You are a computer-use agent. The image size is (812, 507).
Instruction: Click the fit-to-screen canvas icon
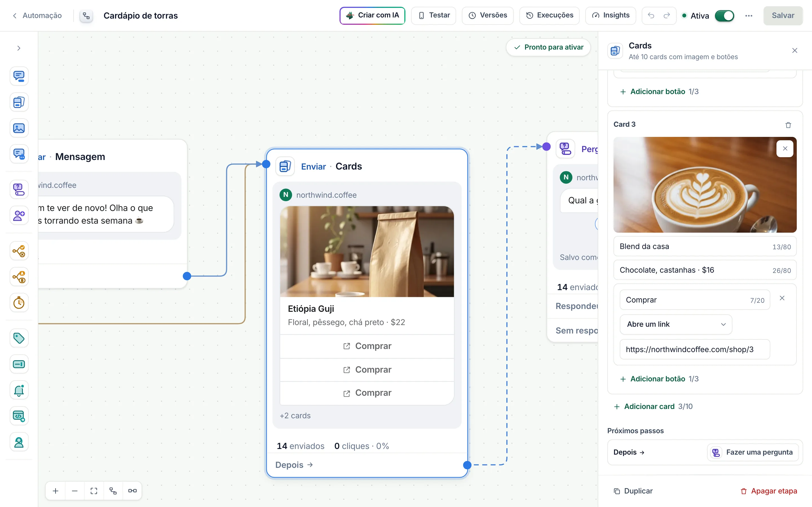[94, 491]
